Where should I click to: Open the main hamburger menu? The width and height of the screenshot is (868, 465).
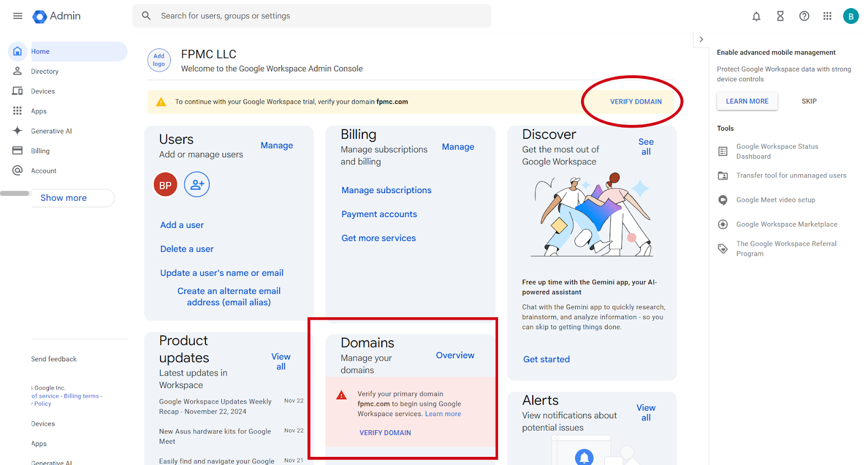pos(17,16)
